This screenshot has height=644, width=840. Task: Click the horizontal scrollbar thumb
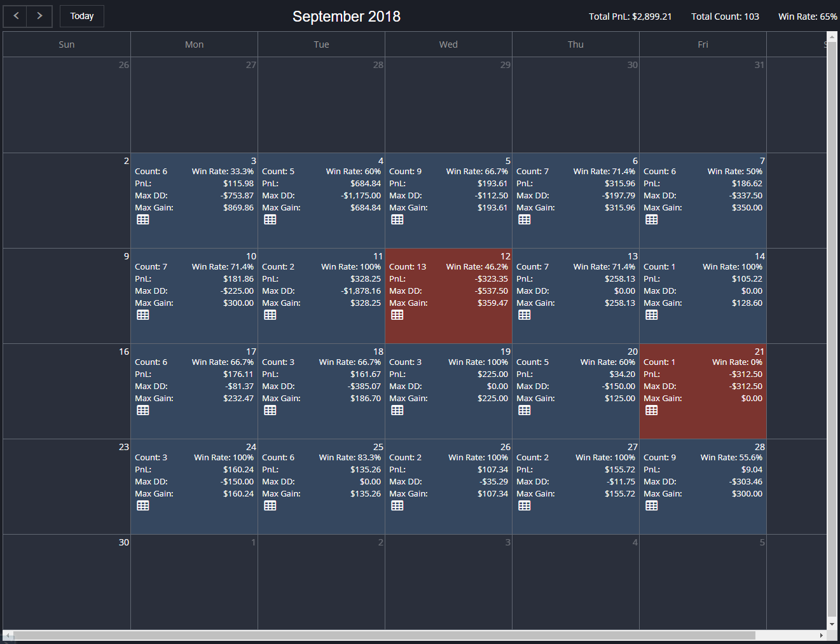click(x=385, y=635)
